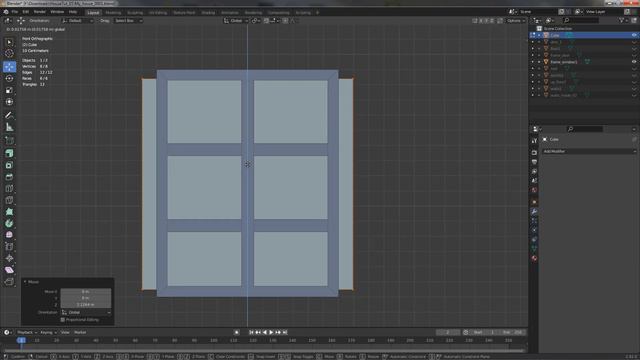Screen dimensions: 640x360
Task: Open the Add Modifier dropdown
Action: point(589,151)
